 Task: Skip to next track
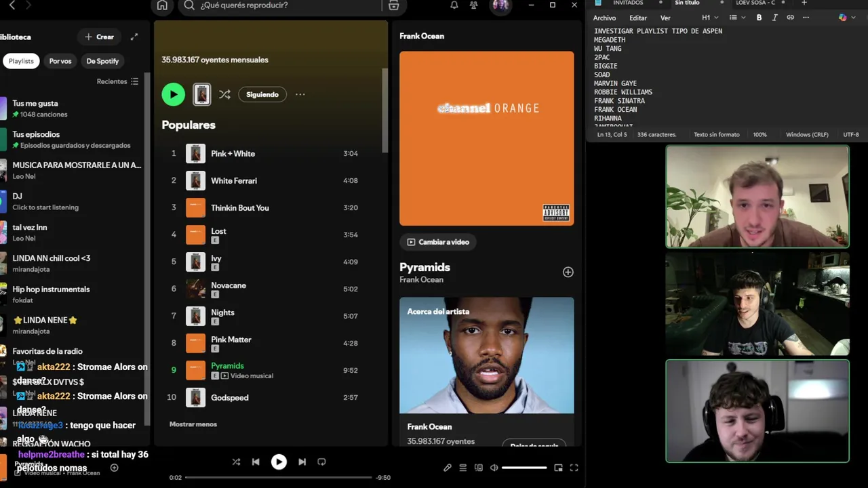coord(302,462)
